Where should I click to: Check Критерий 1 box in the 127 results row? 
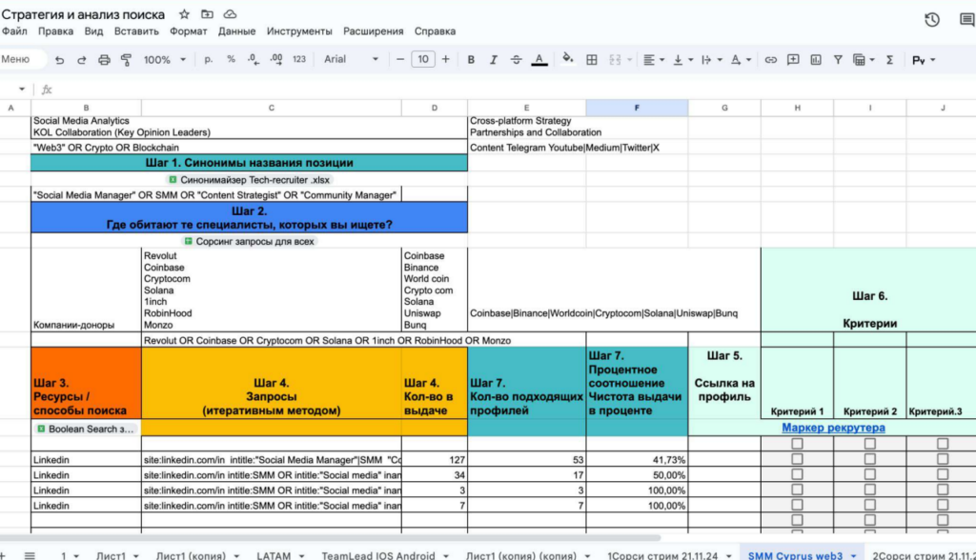click(x=797, y=459)
